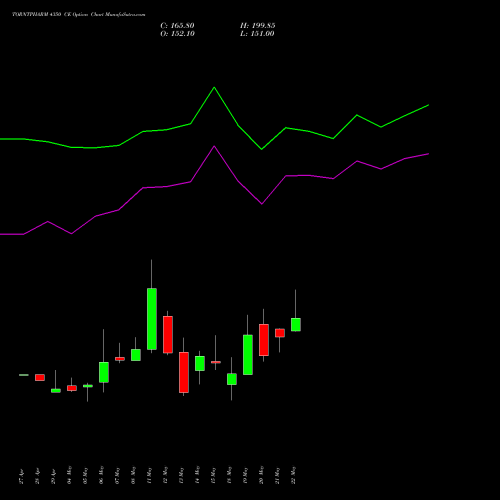Select the 19 May date label

[x=246, y=475]
